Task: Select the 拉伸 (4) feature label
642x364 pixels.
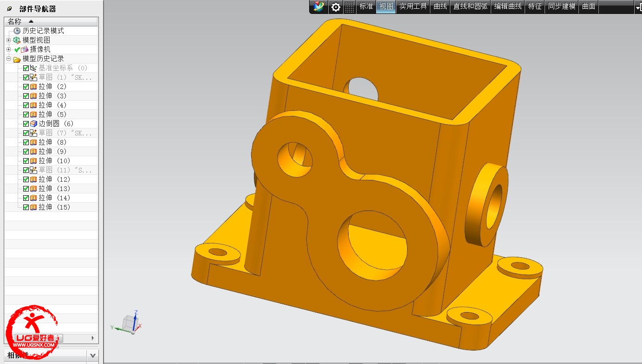Action: pos(52,105)
